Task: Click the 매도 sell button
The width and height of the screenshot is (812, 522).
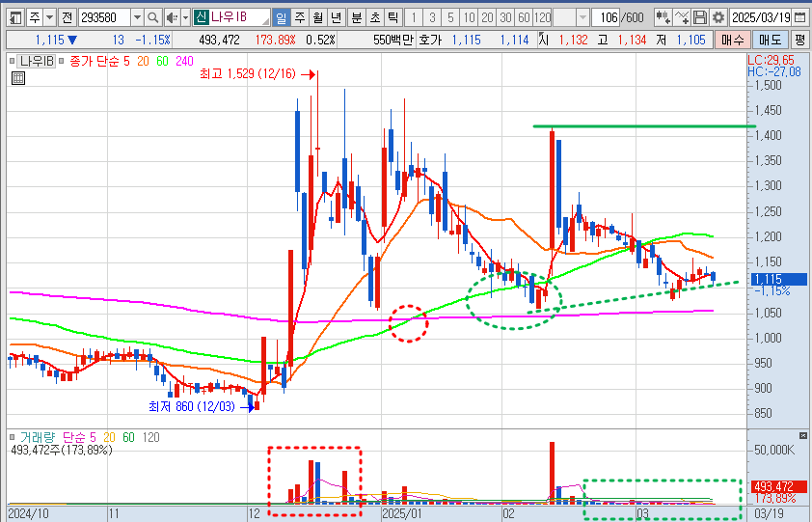Action: coord(771,40)
